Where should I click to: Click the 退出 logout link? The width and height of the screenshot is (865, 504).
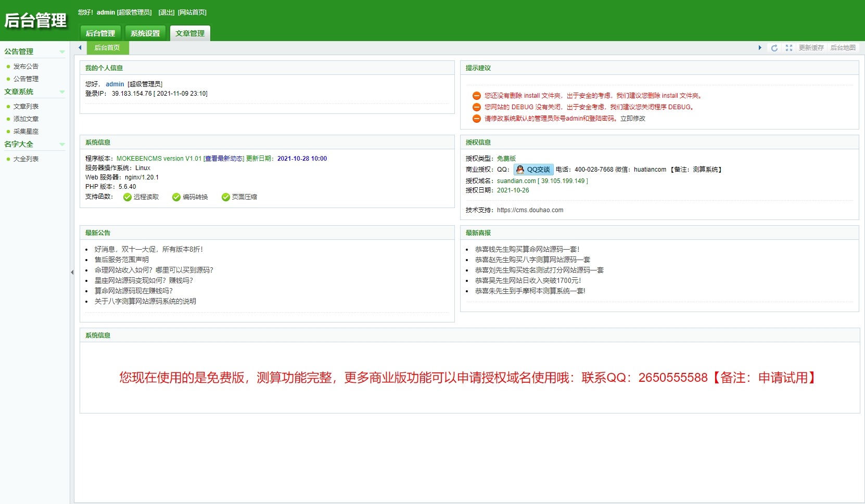tap(166, 12)
